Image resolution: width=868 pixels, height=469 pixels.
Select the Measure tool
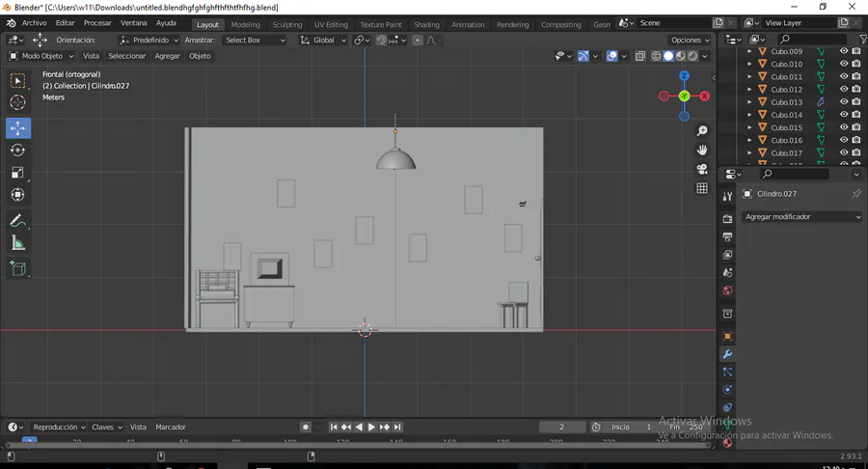click(x=18, y=243)
